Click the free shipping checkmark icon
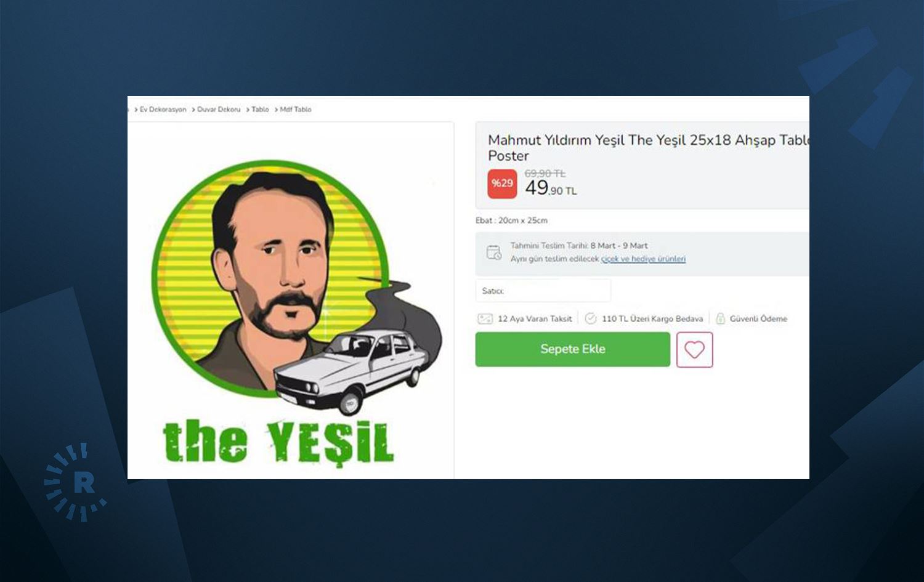 [x=591, y=318]
